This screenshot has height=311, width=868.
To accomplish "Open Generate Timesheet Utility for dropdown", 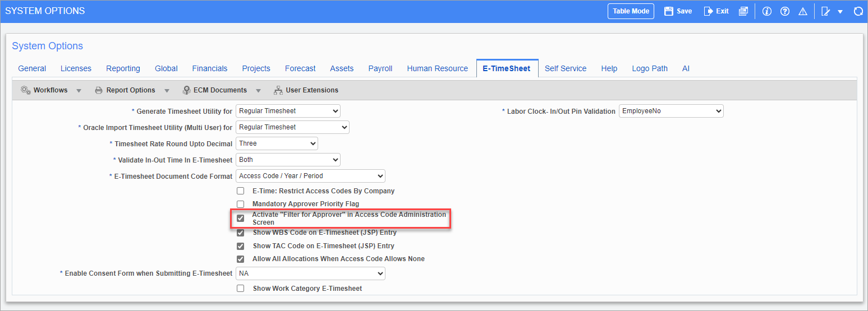I will click(288, 111).
